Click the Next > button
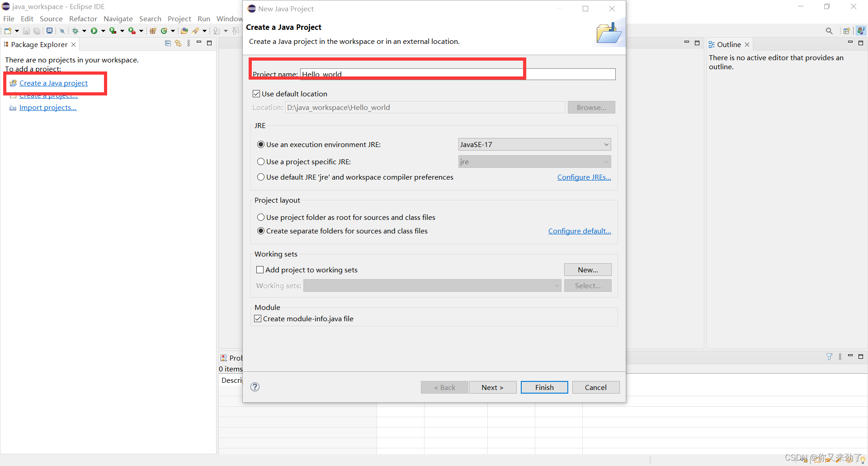The image size is (868, 466). coord(492,387)
